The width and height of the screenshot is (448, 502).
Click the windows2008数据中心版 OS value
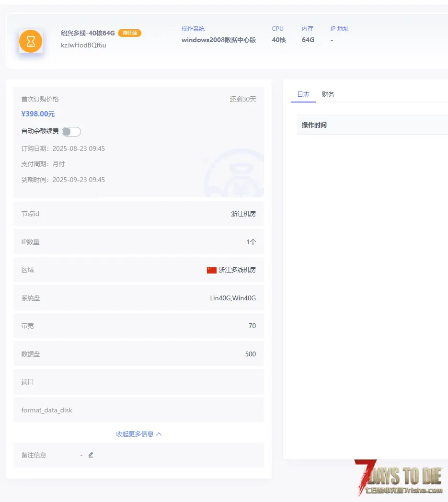click(218, 40)
